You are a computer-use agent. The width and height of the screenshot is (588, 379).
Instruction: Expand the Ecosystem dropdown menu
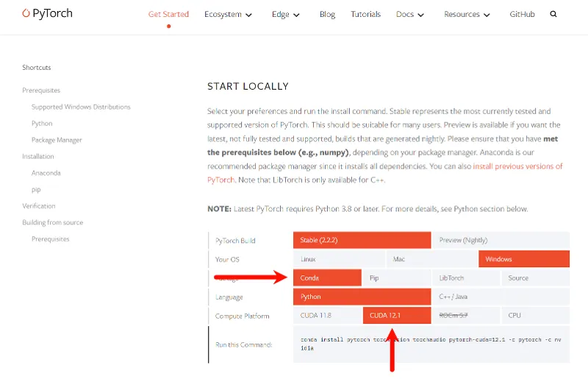coord(228,14)
